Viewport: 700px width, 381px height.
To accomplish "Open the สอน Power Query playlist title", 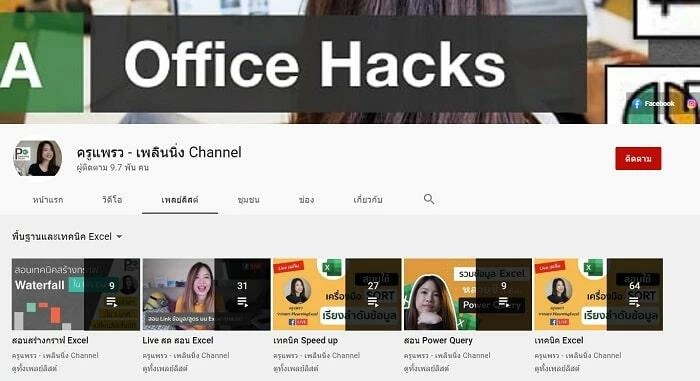I will 438,340.
